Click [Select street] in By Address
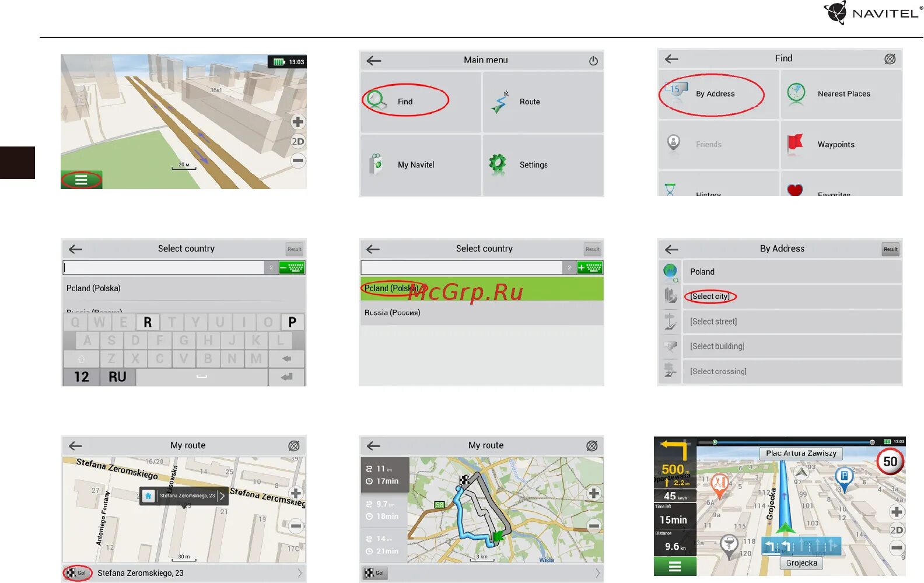 pyautogui.click(x=792, y=322)
